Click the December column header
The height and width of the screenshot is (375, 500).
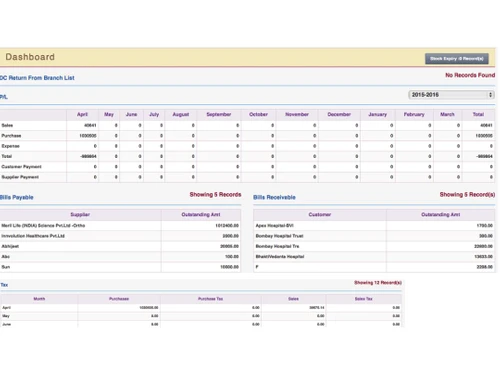coord(339,114)
